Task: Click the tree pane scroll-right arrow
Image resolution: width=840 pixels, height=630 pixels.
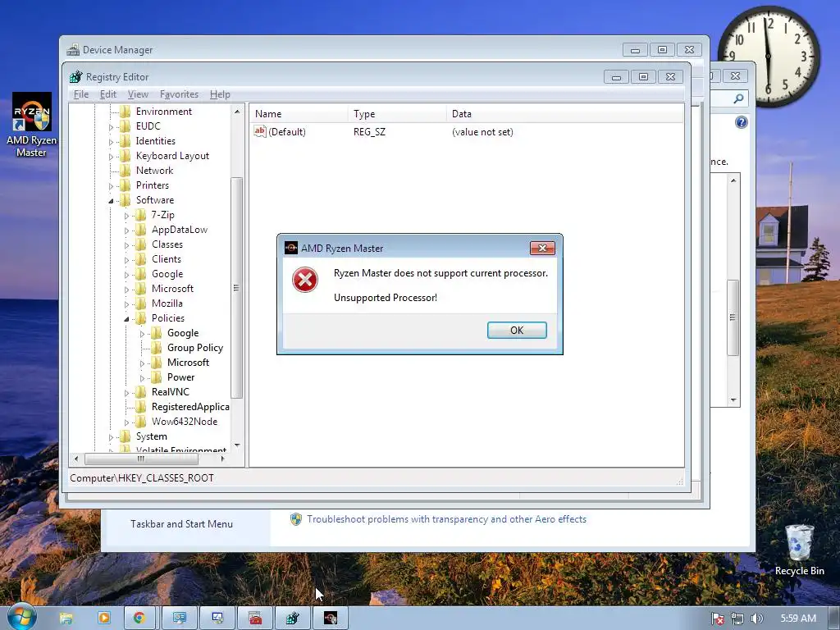Action: (223, 459)
